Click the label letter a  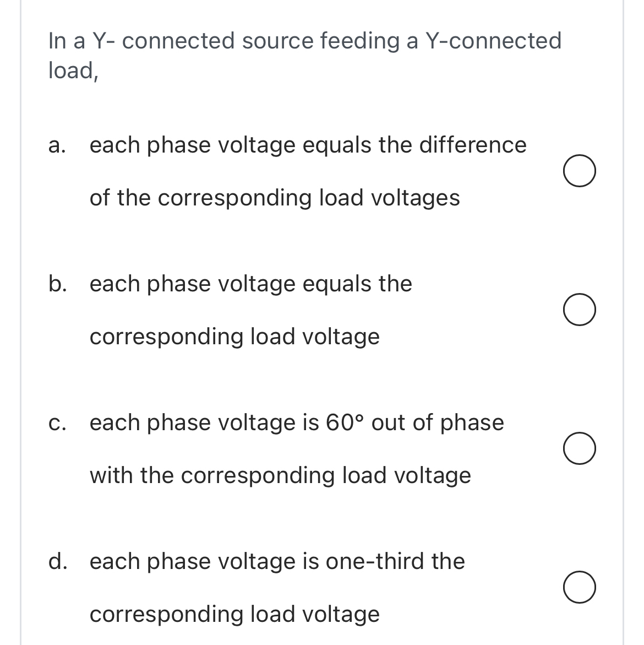click(x=56, y=145)
